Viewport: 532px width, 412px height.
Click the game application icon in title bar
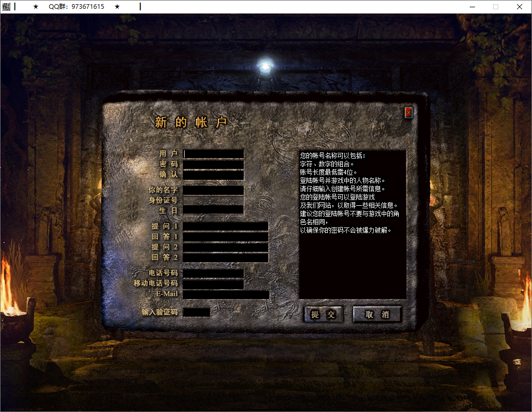[7, 6]
